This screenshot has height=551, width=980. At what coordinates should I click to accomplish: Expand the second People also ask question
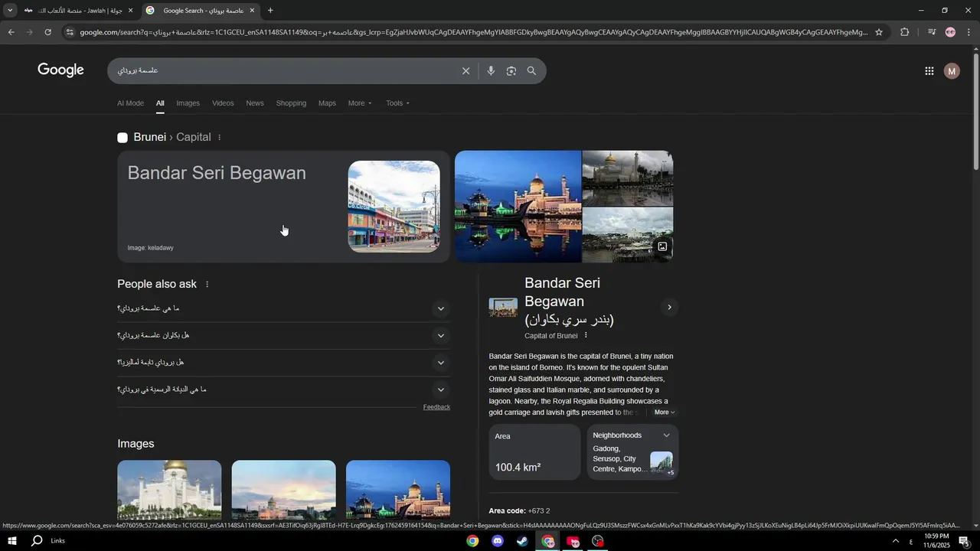440,336
